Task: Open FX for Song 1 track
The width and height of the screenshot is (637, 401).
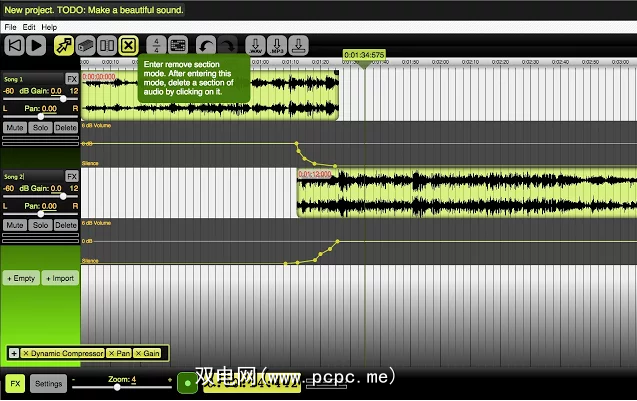Action: point(72,79)
